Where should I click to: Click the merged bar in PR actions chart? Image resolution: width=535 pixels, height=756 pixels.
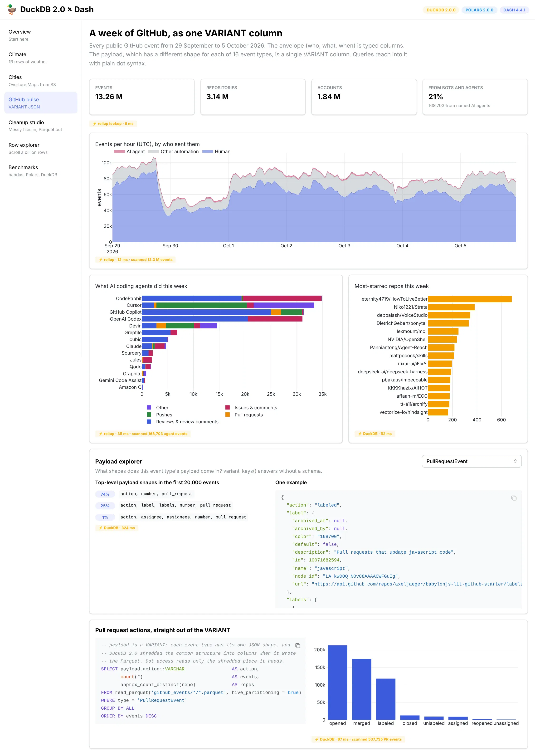tap(361, 689)
